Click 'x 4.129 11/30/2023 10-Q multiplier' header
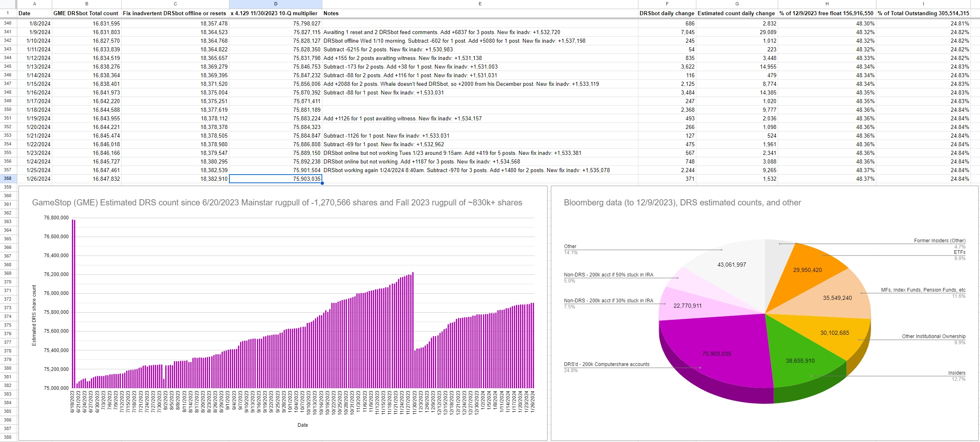The width and height of the screenshot is (980, 442). tap(275, 13)
